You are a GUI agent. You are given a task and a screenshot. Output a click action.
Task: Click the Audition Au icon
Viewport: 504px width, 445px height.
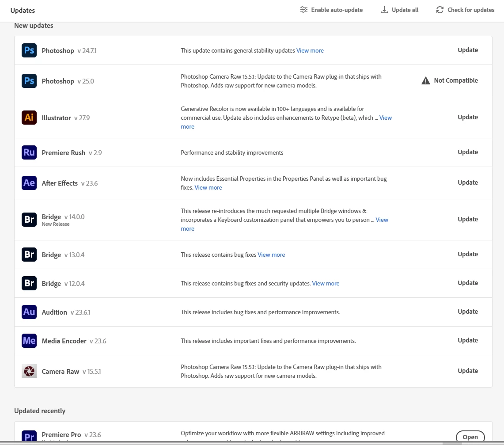(29, 312)
